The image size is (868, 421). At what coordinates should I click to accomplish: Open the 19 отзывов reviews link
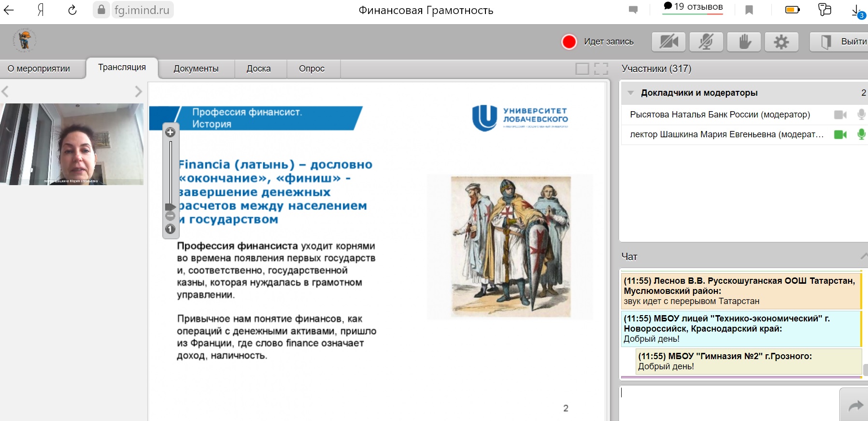(693, 7)
